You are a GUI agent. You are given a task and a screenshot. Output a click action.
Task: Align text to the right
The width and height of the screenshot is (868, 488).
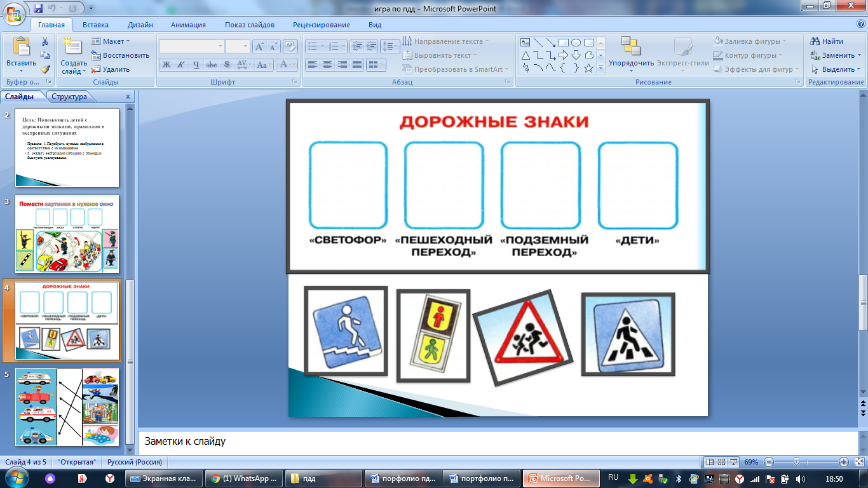point(342,64)
